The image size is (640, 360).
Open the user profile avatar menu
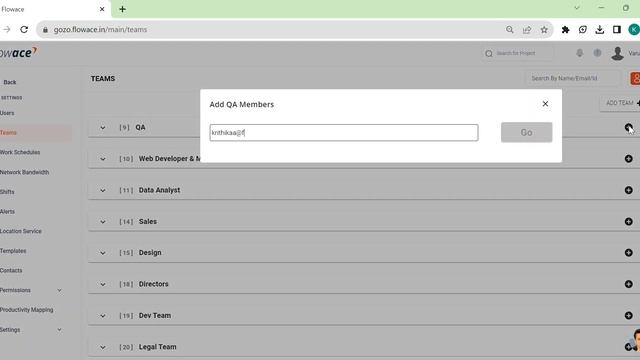click(618, 53)
